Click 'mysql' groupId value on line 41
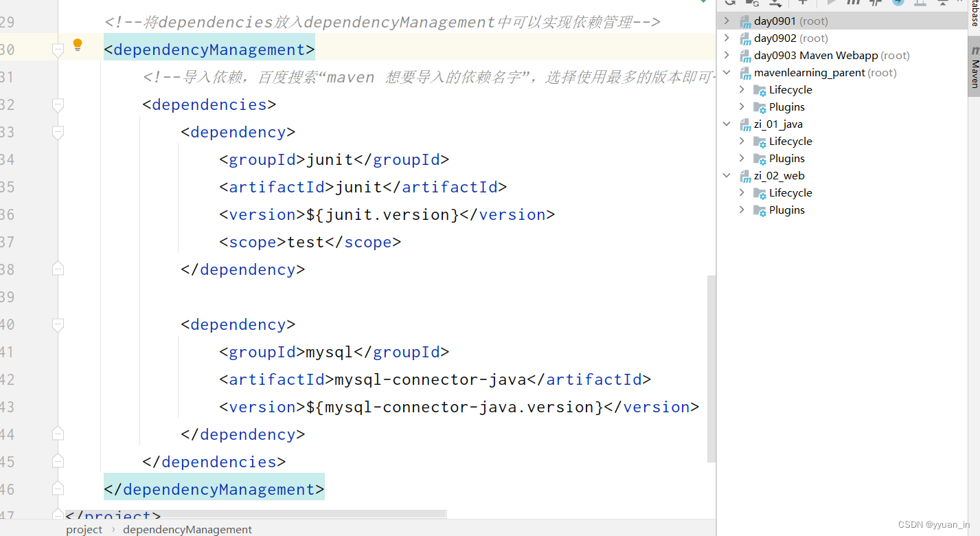This screenshot has width=980, height=536. click(330, 352)
